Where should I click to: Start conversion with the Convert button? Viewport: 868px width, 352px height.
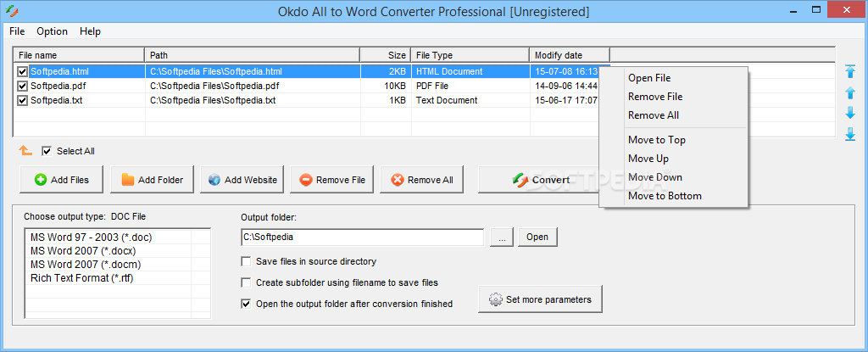538,180
